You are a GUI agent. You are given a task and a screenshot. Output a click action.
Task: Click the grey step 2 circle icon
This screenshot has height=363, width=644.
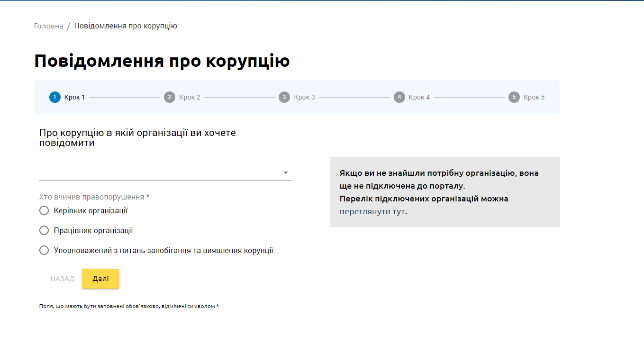170,97
